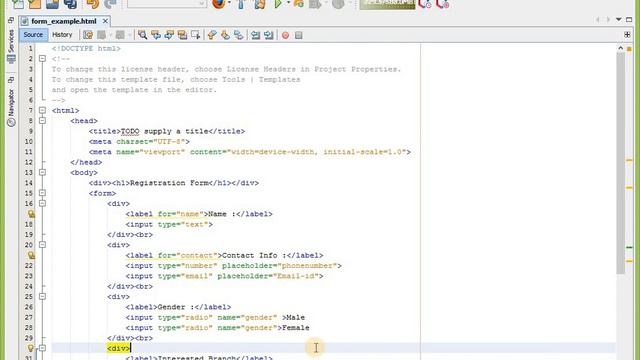Collapse the form fold at line 15
The height and width of the screenshot is (360, 640).
(42, 193)
